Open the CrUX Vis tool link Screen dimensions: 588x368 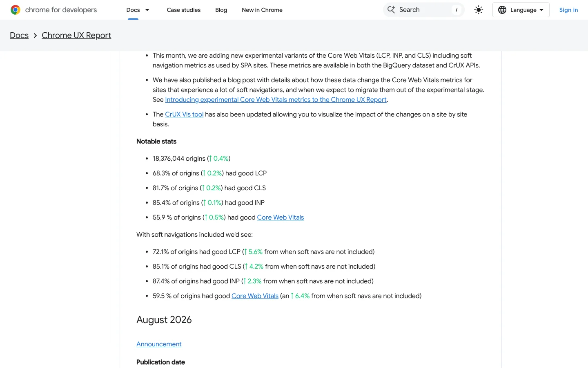184,114
